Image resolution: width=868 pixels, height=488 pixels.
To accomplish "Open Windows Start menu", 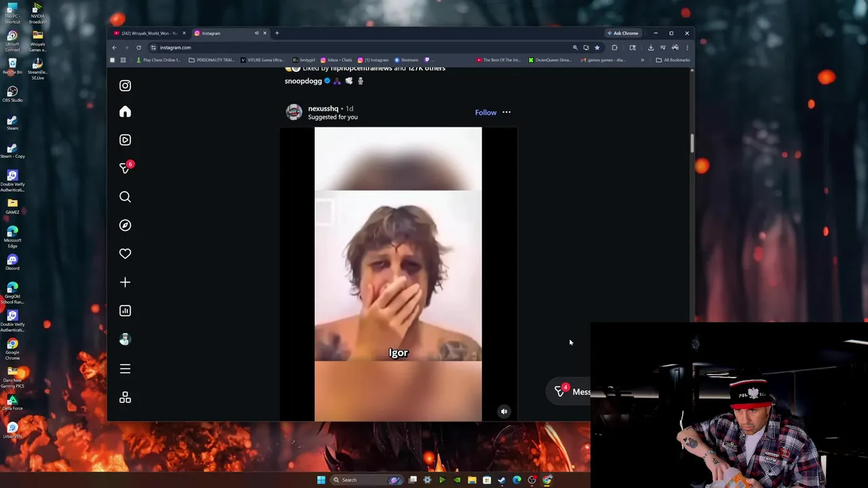I will pos(321,480).
